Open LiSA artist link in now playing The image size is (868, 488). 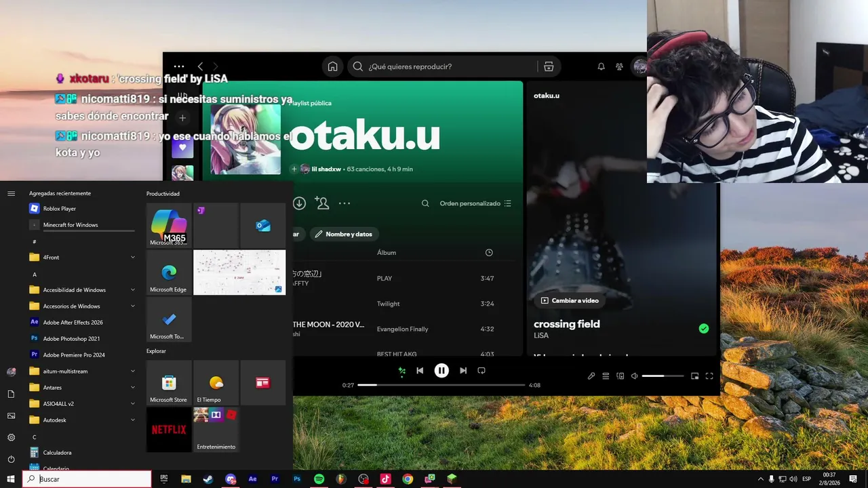[541, 335]
